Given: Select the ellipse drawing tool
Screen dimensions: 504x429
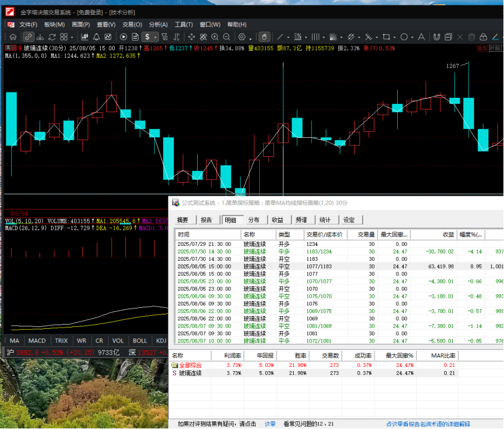Looking at the screenshot, I should coord(404,37).
